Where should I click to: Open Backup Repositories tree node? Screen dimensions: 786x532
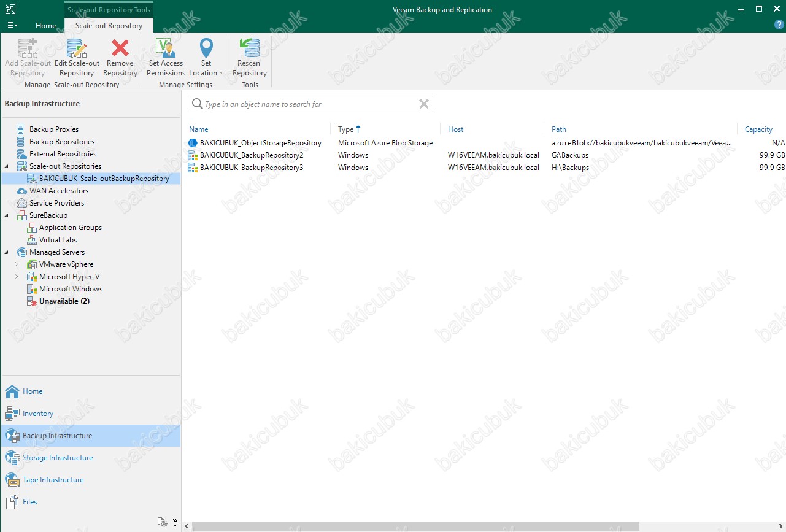tap(62, 142)
